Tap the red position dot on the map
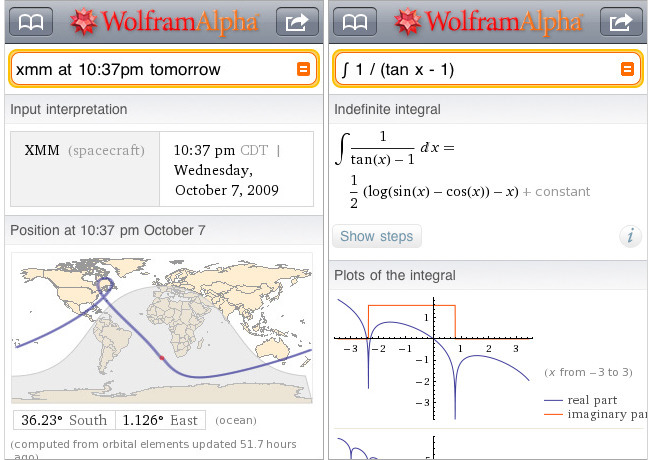650x460 pixels. pos(162,358)
